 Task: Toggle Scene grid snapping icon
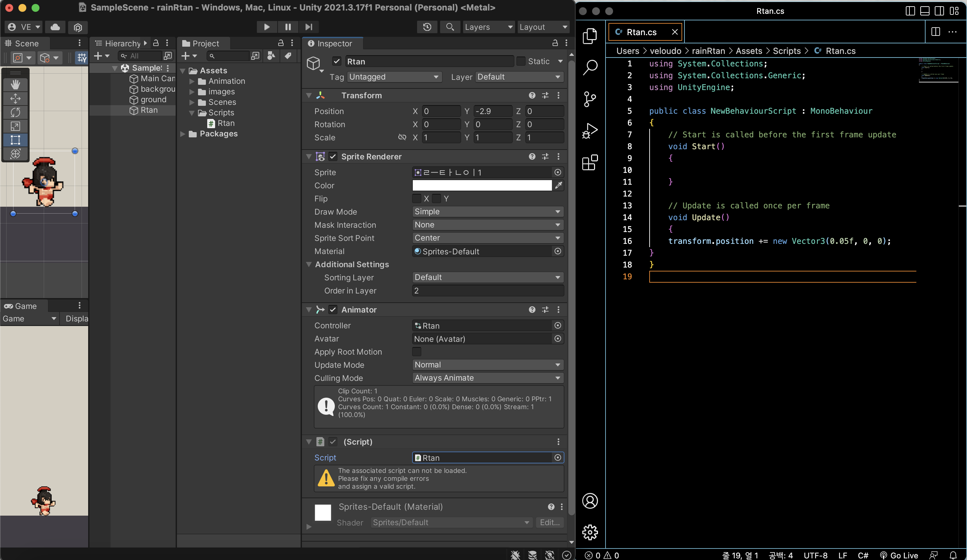click(x=82, y=58)
